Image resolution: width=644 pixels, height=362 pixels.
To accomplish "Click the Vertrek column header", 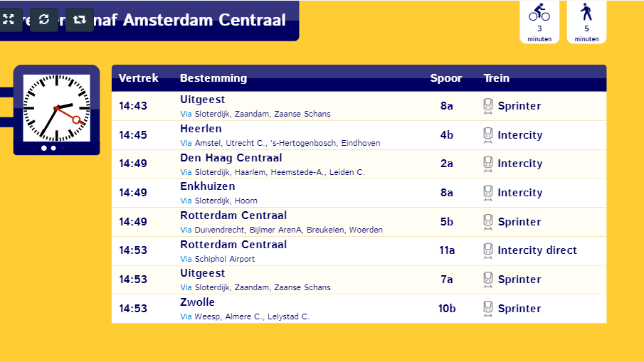I will 139,78.
